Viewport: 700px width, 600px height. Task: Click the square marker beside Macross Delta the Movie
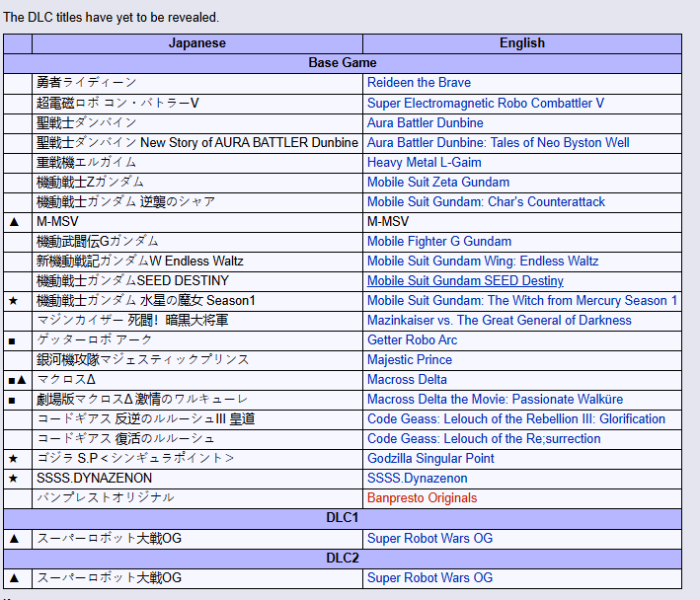pos(12,401)
